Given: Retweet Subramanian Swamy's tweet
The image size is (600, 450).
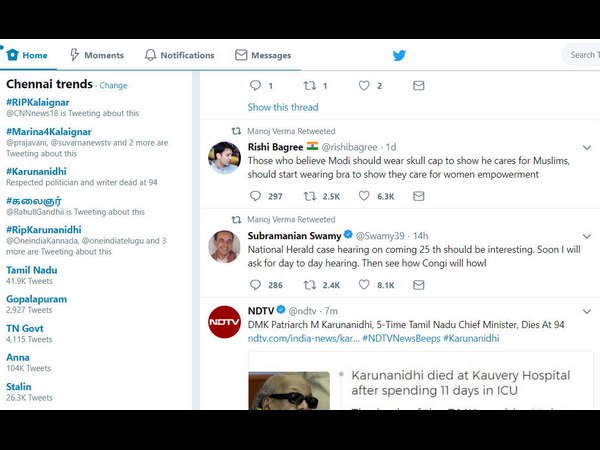Looking at the screenshot, I should (x=310, y=285).
